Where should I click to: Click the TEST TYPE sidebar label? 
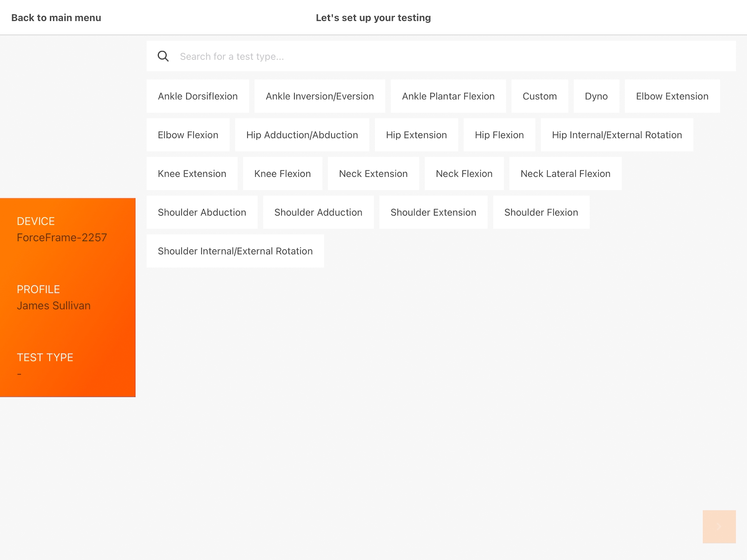coord(45,357)
